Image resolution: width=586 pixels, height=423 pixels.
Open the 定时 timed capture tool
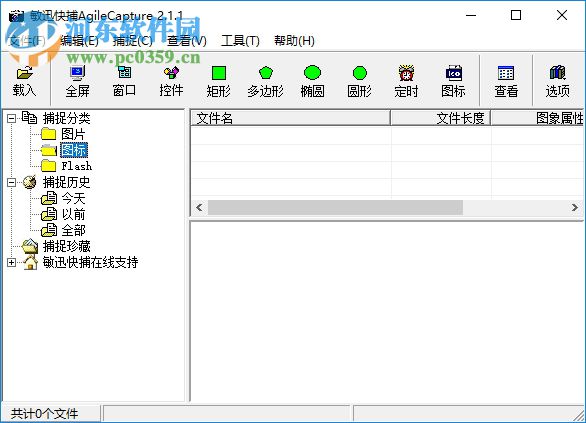click(406, 81)
